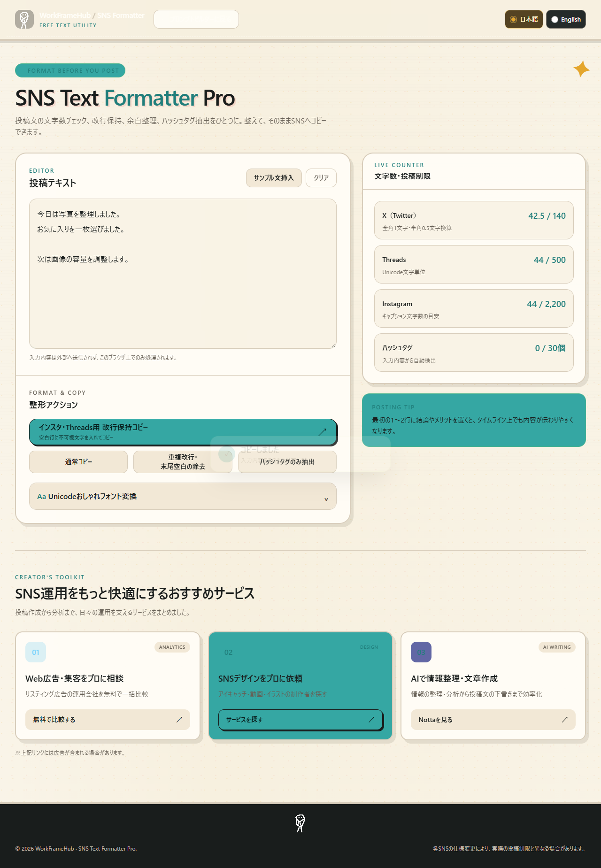This screenshot has width=601, height=868.
Task: Focus the 投稿テキスト text area
Action: [x=183, y=274]
